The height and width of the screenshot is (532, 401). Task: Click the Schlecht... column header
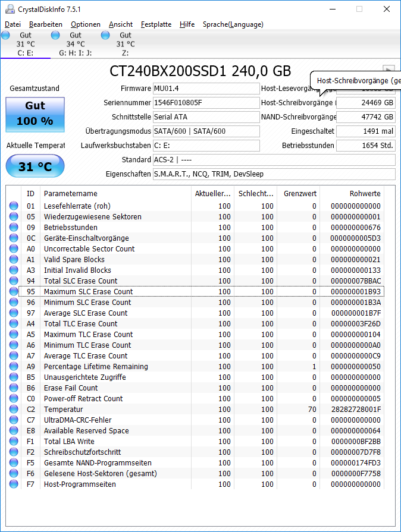point(256,193)
